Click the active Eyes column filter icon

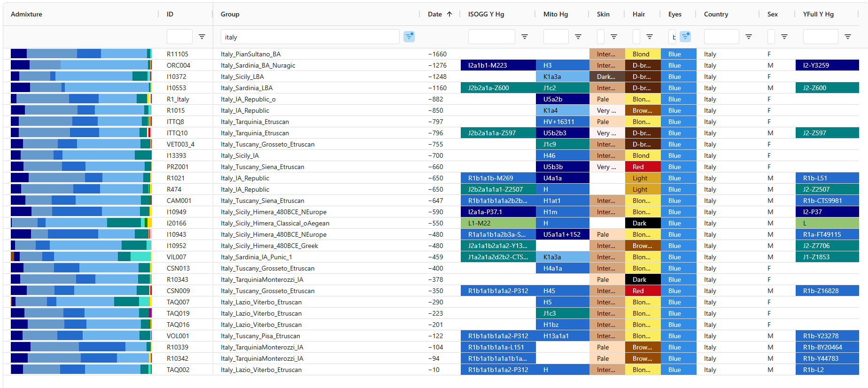click(685, 37)
